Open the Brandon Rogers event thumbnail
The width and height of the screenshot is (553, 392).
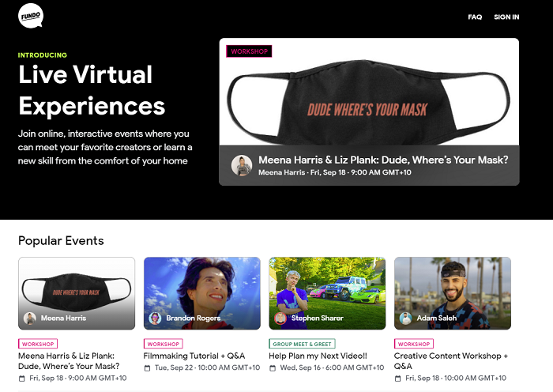pos(202,293)
